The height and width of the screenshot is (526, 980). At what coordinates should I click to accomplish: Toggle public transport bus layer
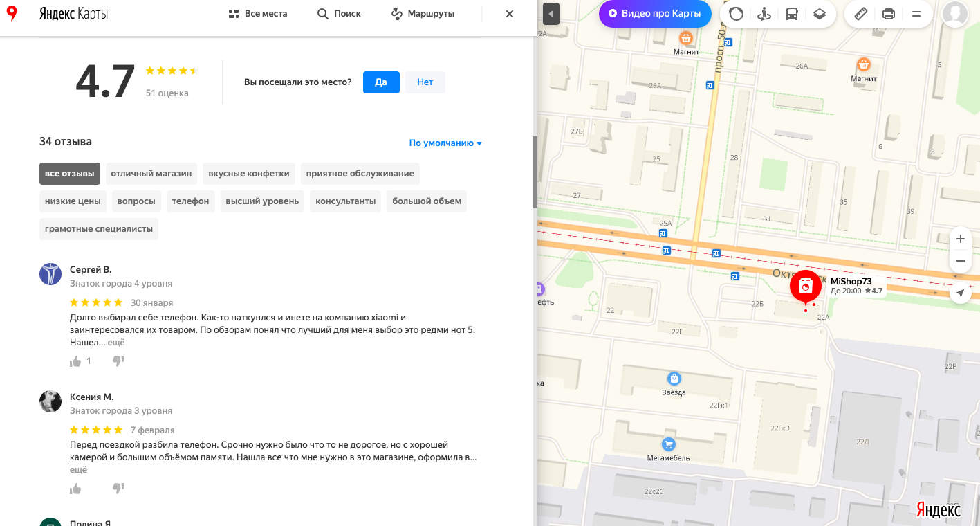[792, 14]
